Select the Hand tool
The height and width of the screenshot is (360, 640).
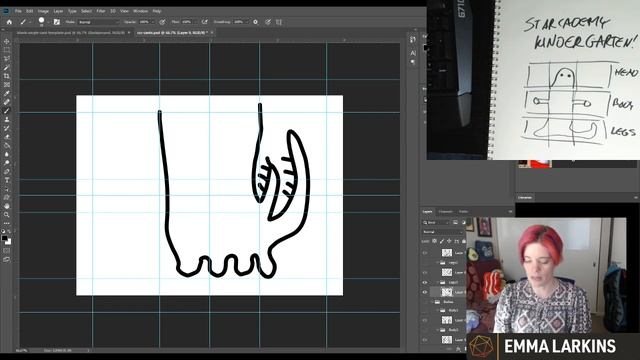pos(7,206)
